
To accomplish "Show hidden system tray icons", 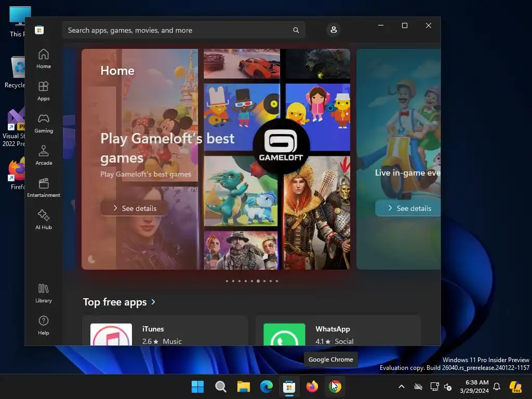I will [x=402, y=387].
